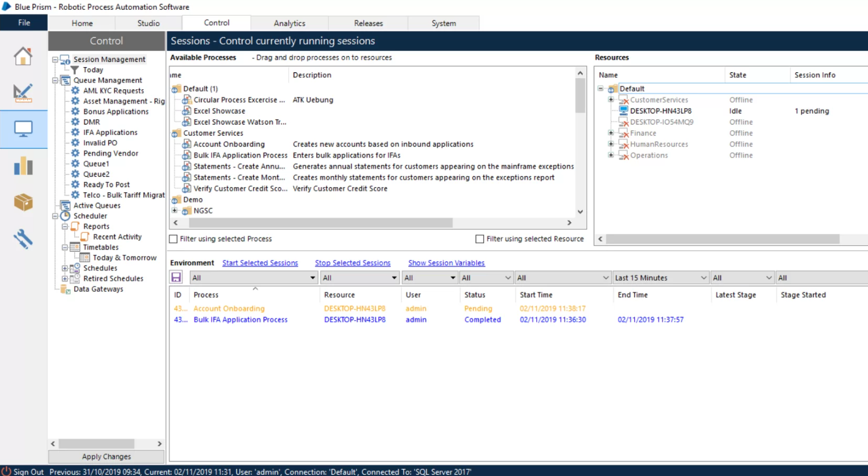The height and width of the screenshot is (476, 868).
Task: Click the clock icon beside Scheduler
Action: (65, 216)
